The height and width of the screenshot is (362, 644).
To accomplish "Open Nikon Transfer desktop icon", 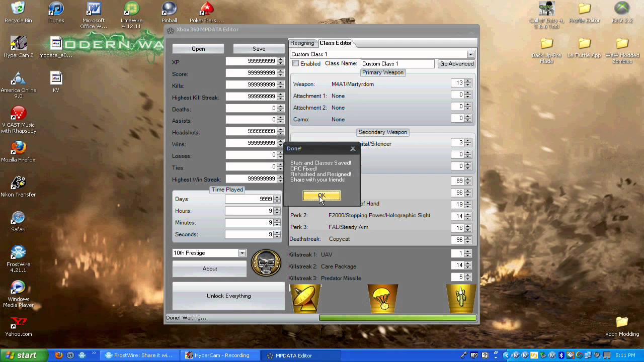I will (18, 186).
